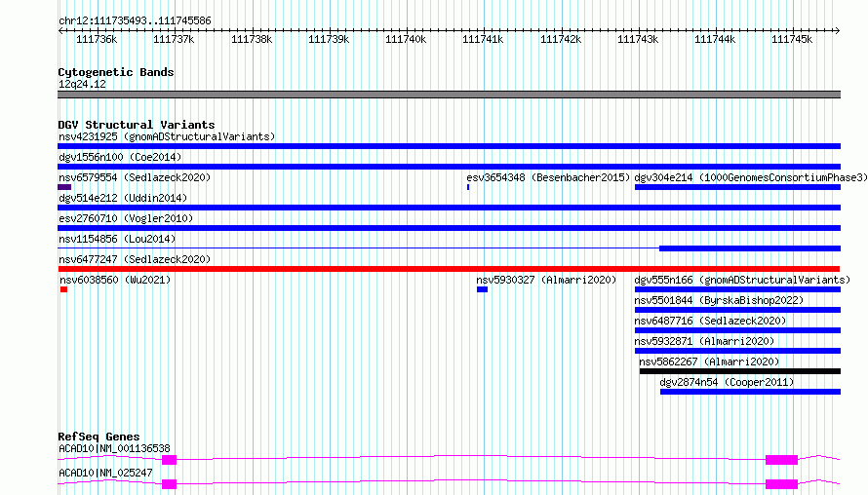This screenshot has width=868, height=495.
Task: Open nsv1154856 (Lou2014) label
Action: [x=117, y=239]
